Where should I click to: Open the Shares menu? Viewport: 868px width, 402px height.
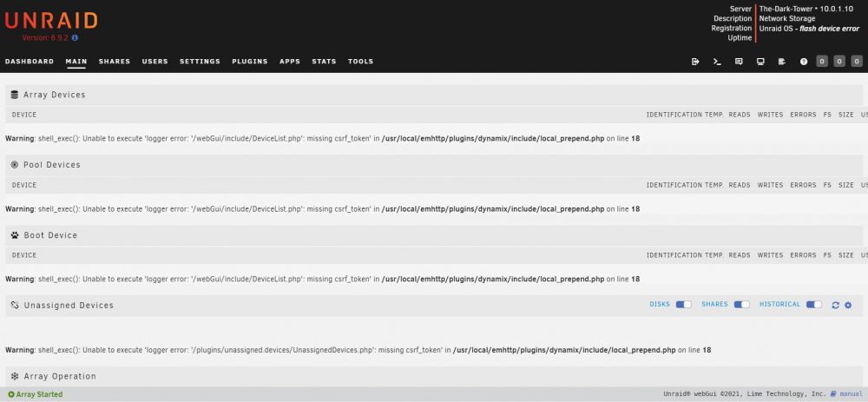pyautogui.click(x=115, y=62)
